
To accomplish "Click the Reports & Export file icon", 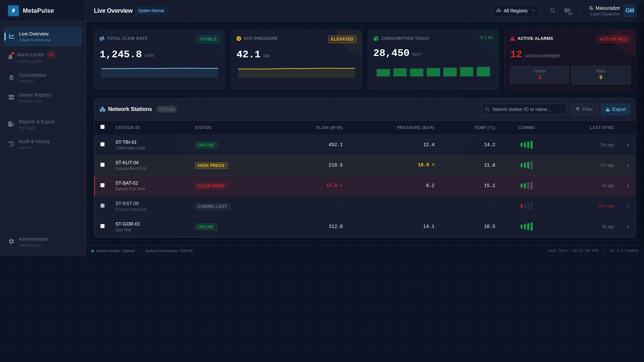I will click(x=11, y=124).
